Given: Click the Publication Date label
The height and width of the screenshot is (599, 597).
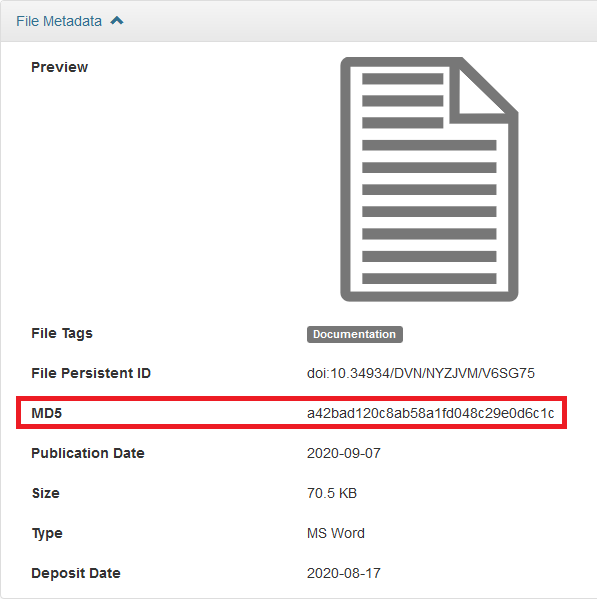Looking at the screenshot, I should pyautogui.click(x=88, y=453).
